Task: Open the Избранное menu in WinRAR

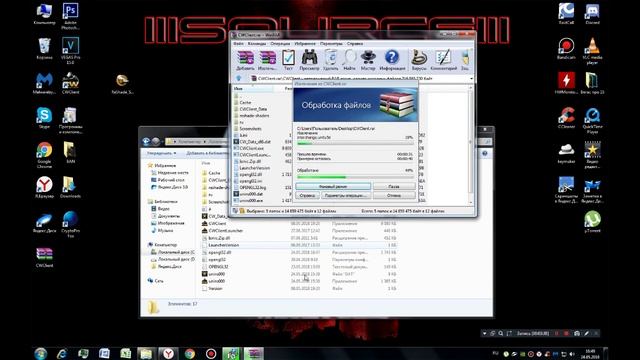Action: [305, 43]
